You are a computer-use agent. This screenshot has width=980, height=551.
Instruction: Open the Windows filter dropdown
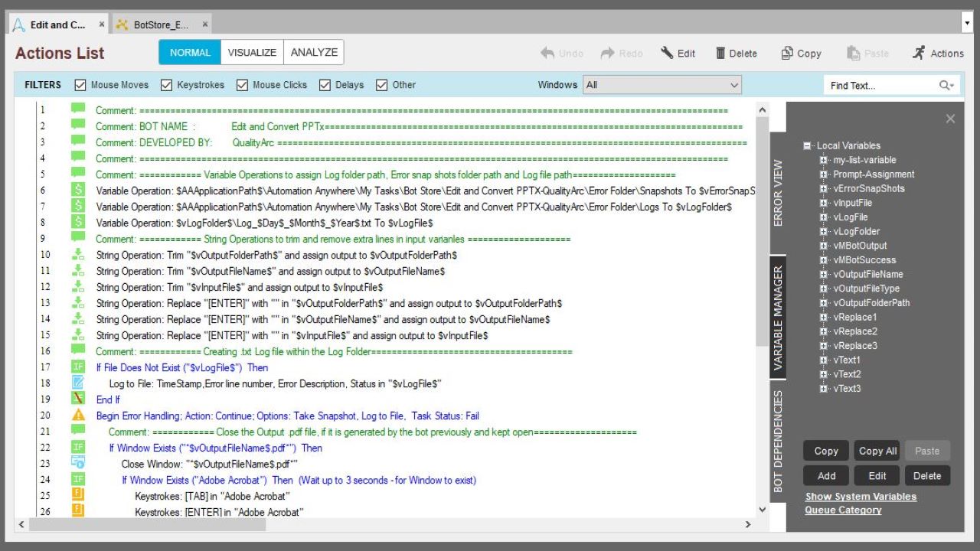(x=662, y=85)
